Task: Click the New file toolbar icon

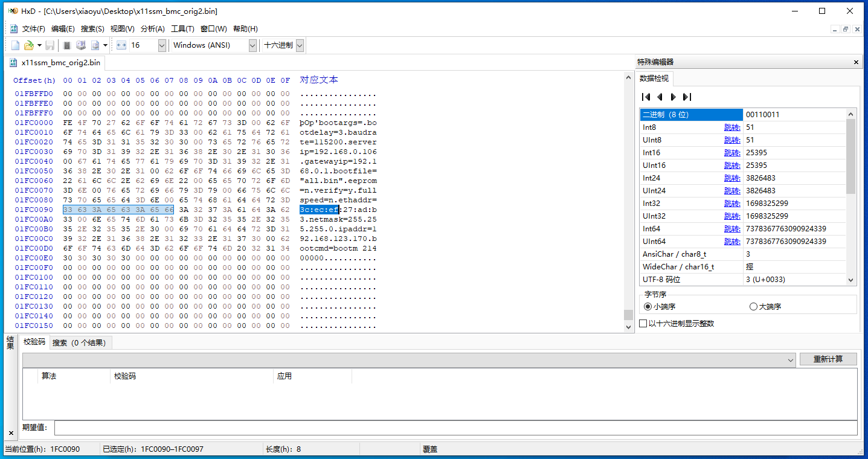Action: tap(16, 45)
